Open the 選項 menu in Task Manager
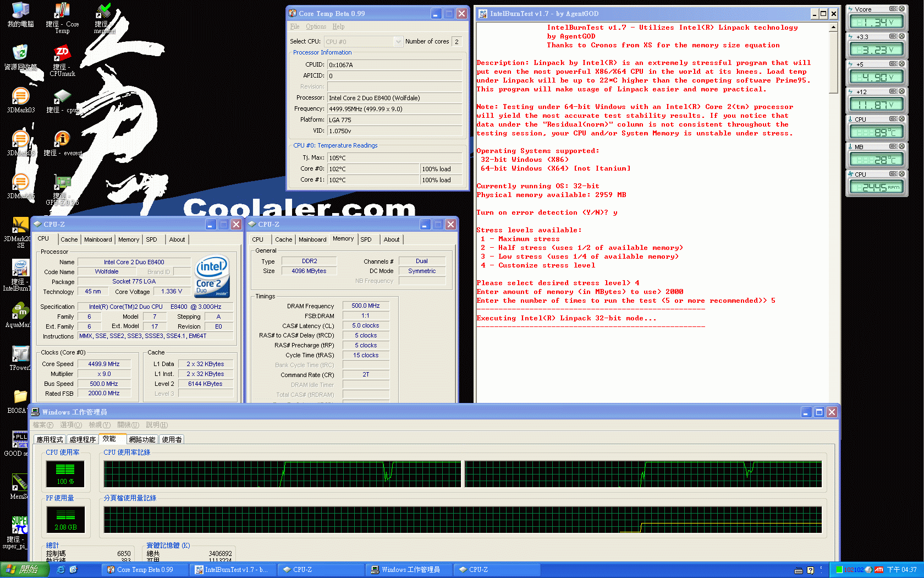Screen dimensions: 924x578 click(x=71, y=425)
